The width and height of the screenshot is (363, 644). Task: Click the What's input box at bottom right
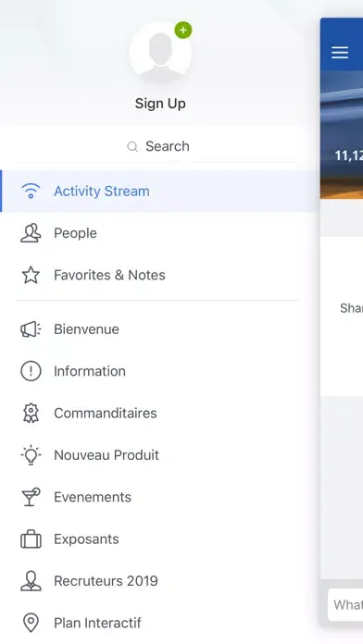click(345, 604)
